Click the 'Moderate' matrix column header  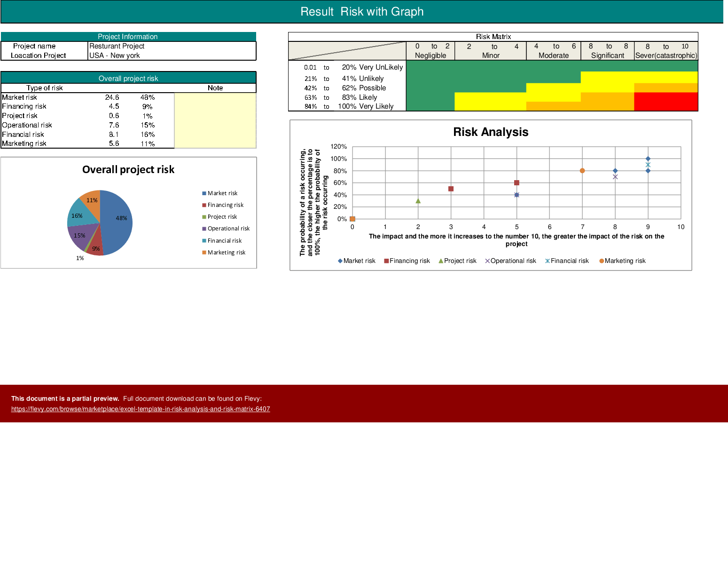coord(554,56)
